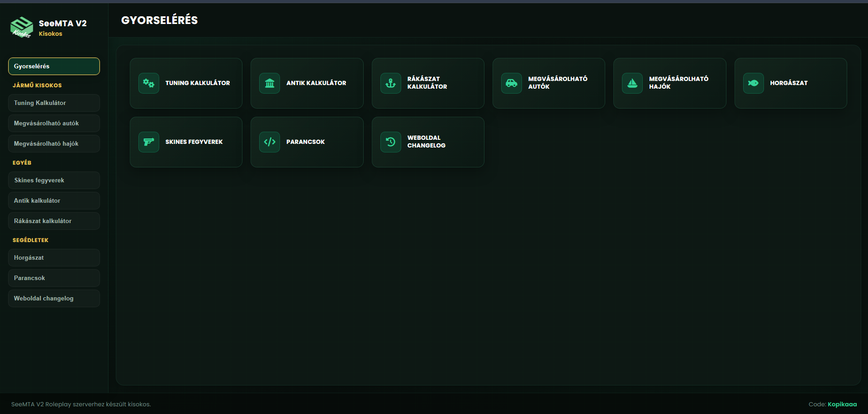Click the car icon on Megvásárolható Autók card

click(x=512, y=83)
